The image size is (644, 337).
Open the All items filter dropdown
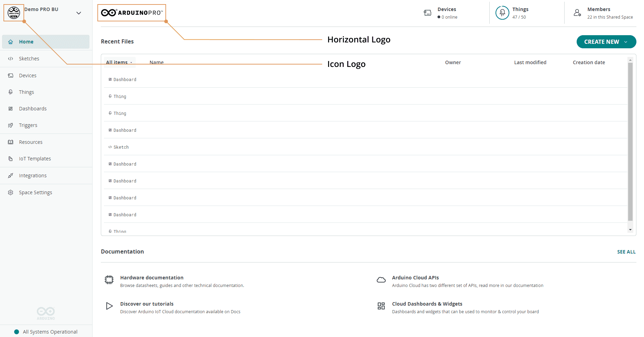(x=119, y=62)
